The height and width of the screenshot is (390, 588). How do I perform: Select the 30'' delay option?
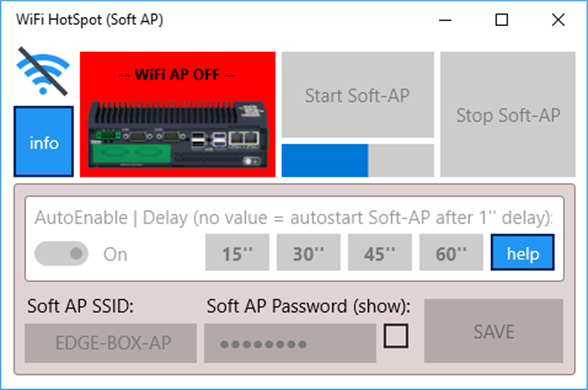tap(308, 252)
